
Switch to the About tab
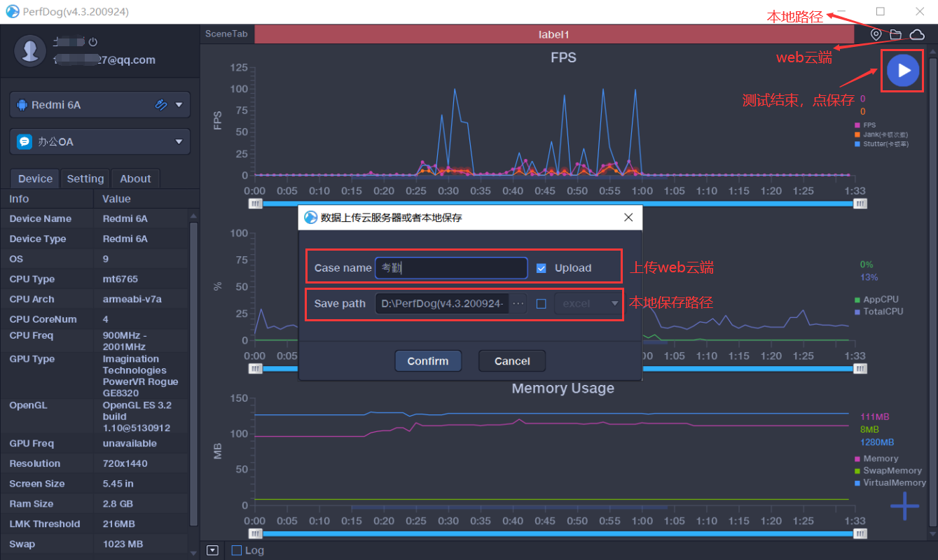tap(135, 178)
